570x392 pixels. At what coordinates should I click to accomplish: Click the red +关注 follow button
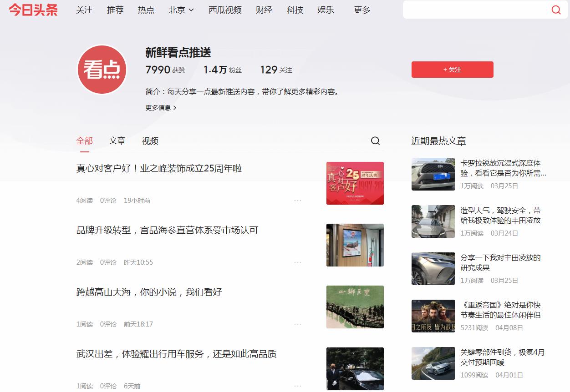click(x=452, y=70)
